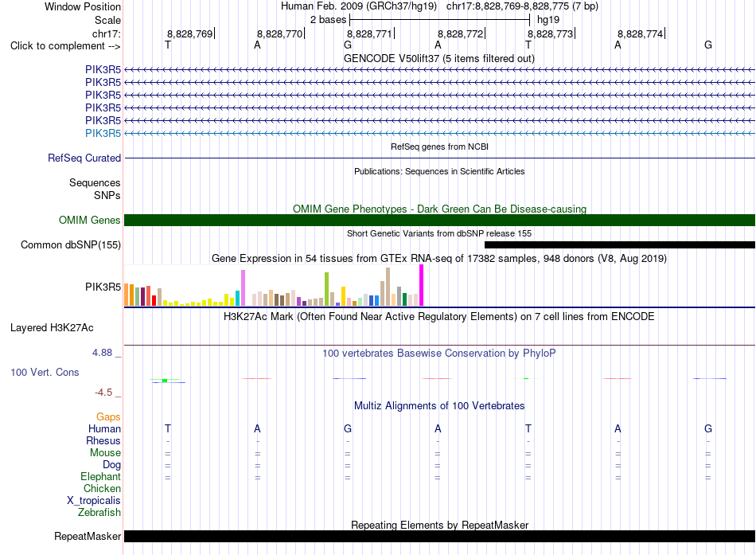The width and height of the screenshot is (756, 555).
Task: Select the light-blue PIK3R5 transcript label
Action: click(103, 133)
